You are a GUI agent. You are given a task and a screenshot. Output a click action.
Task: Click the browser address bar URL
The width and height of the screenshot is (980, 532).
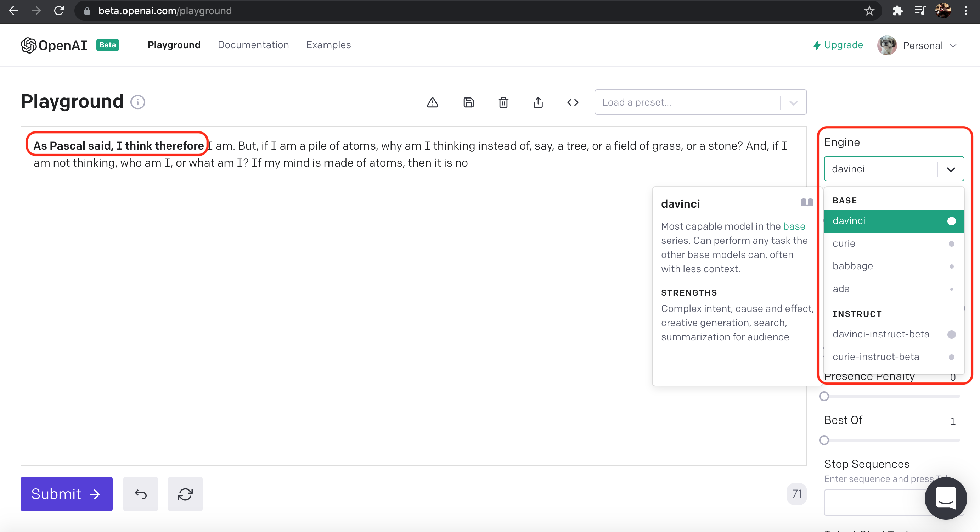point(165,11)
